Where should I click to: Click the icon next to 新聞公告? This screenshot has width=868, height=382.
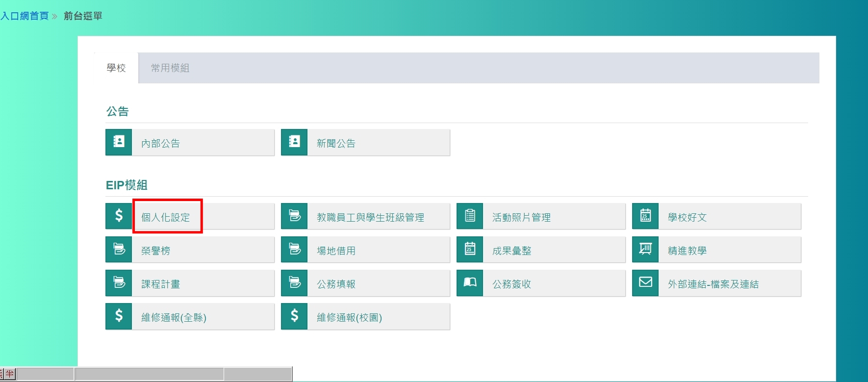(x=294, y=142)
